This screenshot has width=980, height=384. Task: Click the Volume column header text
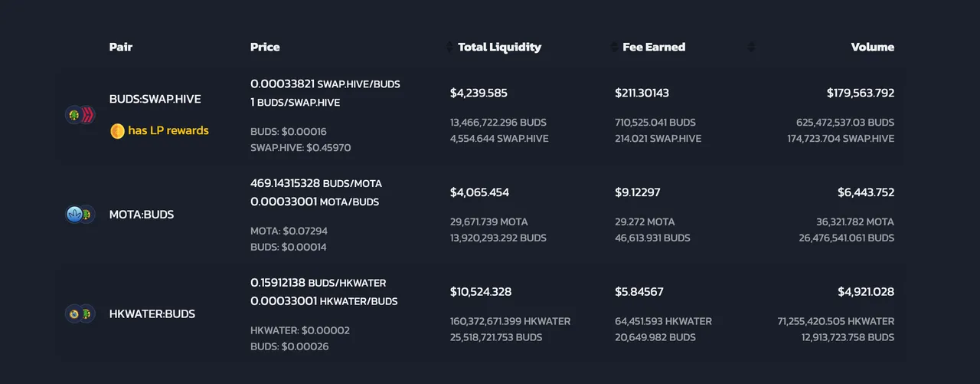point(873,47)
